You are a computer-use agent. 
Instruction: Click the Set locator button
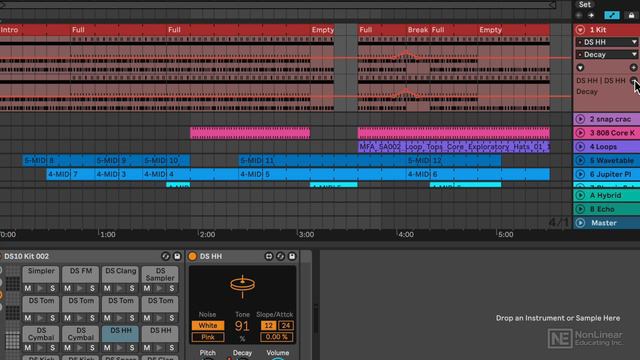pyautogui.click(x=584, y=4)
